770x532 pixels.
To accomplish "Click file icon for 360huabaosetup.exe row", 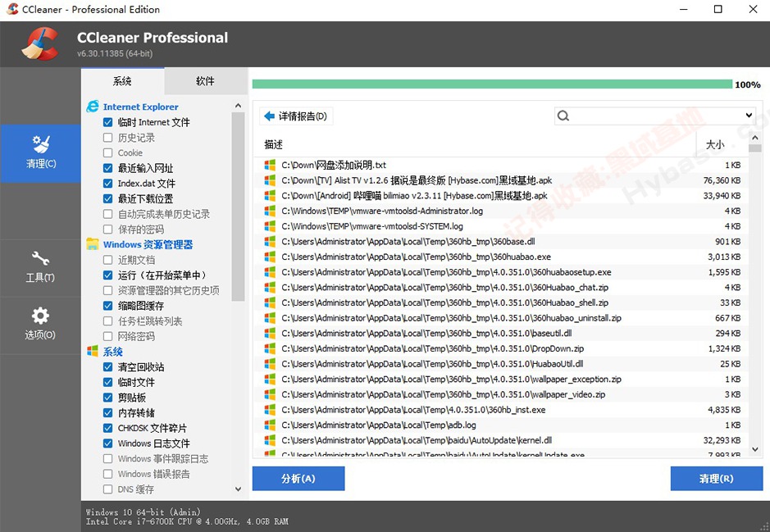I will [x=270, y=272].
